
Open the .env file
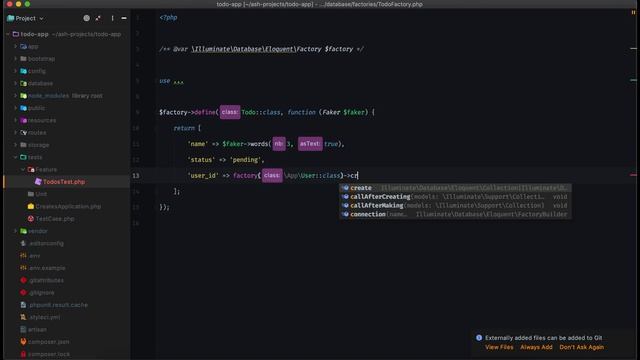[34, 256]
